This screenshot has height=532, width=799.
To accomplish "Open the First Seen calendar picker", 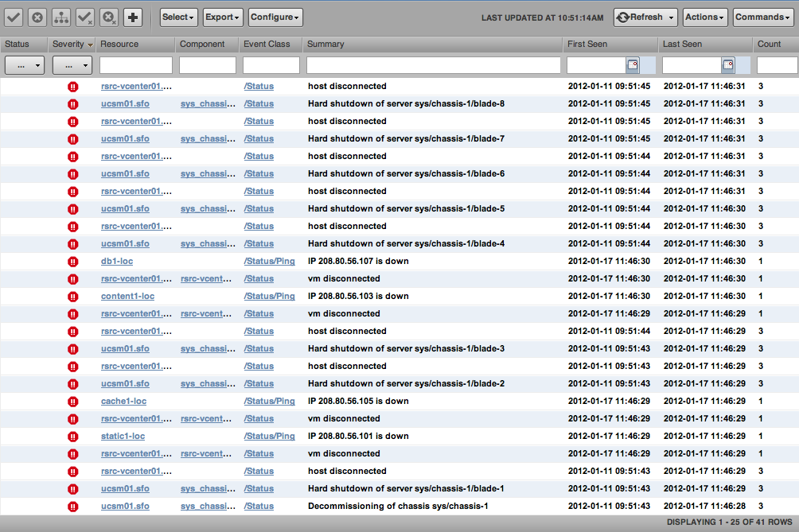I will (633, 65).
